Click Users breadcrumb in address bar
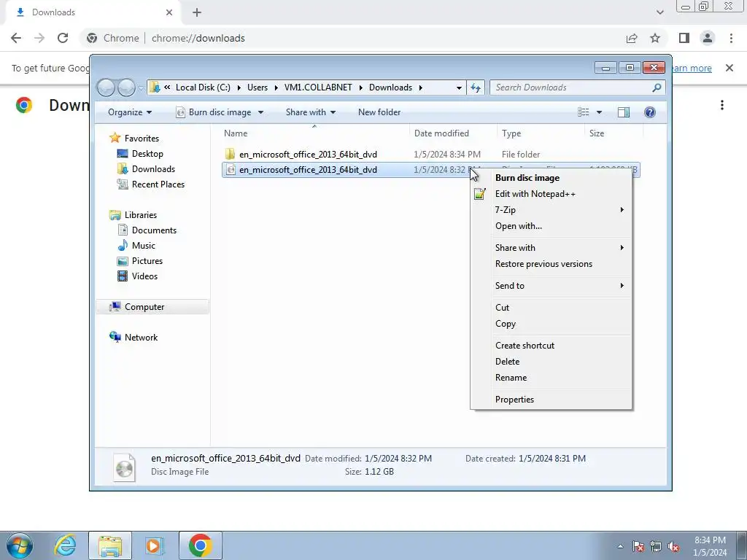The height and width of the screenshot is (560, 747). click(x=258, y=87)
